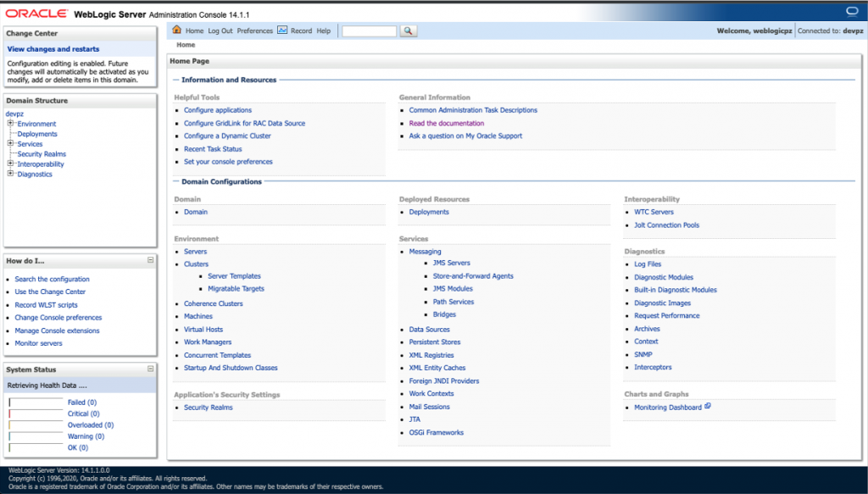Screen dimensions: 868x494
Task: Open the Deployments link under Deployed Resources
Action: [429, 212]
